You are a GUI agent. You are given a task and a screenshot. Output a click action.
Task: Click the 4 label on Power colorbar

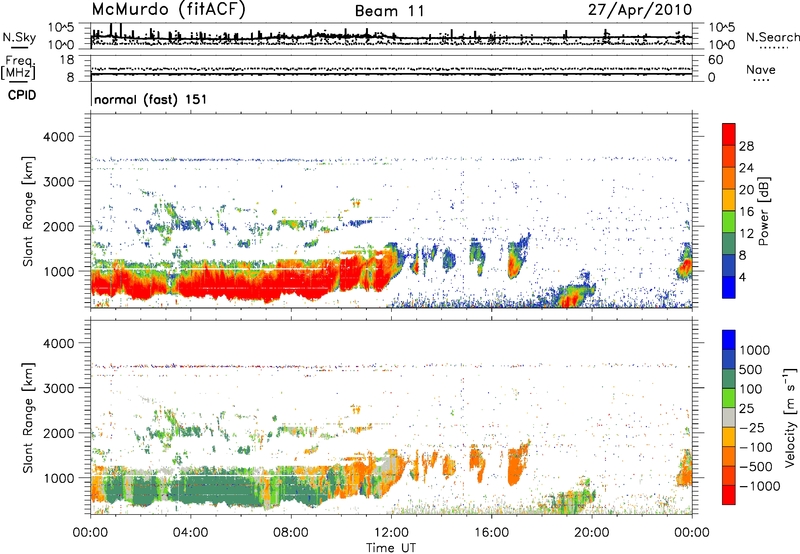742,278
